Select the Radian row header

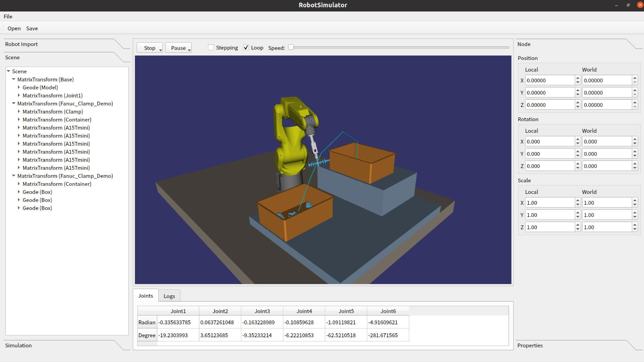[147, 322]
